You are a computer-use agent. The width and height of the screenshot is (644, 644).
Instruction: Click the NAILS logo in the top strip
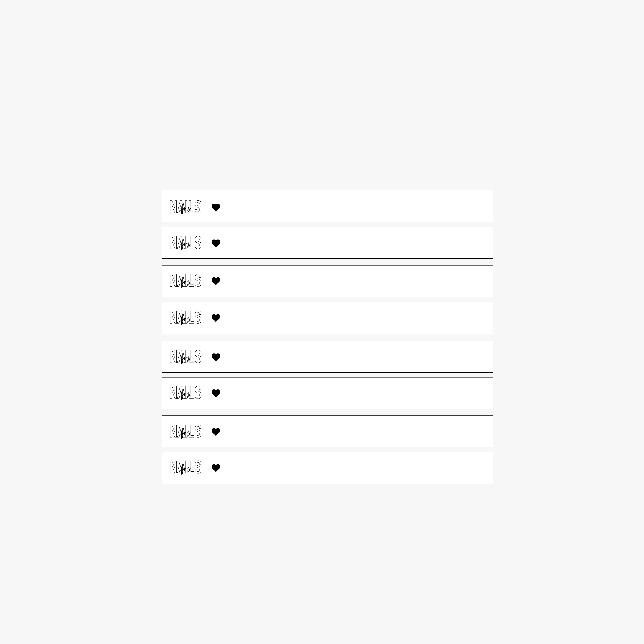(186, 207)
